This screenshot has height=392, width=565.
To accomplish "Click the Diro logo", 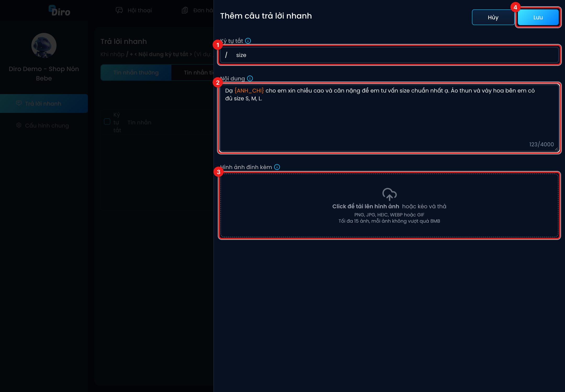I will pyautogui.click(x=60, y=11).
